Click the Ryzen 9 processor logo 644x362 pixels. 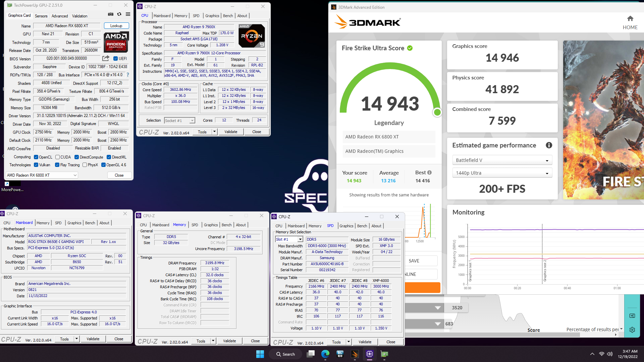(252, 36)
